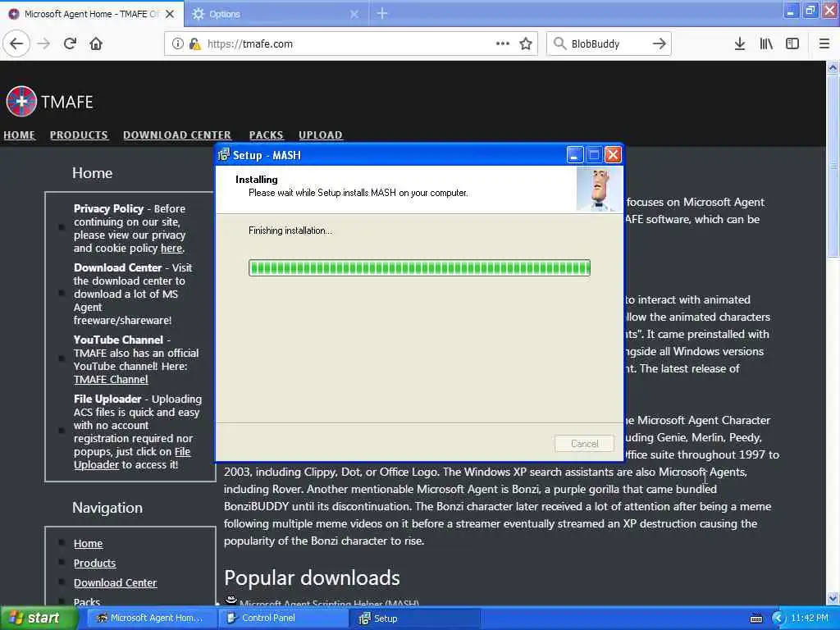This screenshot has width=840, height=630.
Task: Click the 11:42 PM taskbar clock
Action: (810, 619)
